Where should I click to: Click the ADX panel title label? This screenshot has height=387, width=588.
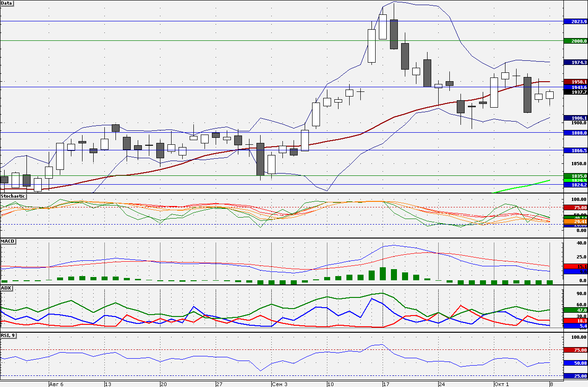(6, 288)
